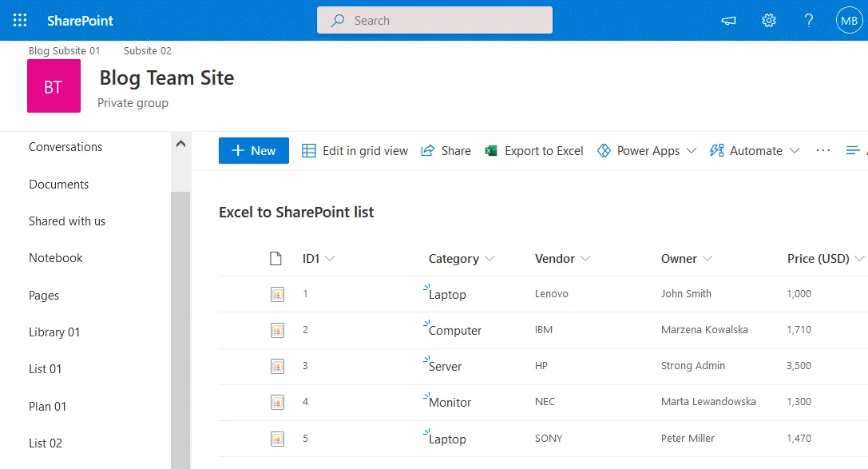
Task: Click the Share toolbar button
Action: tap(446, 151)
